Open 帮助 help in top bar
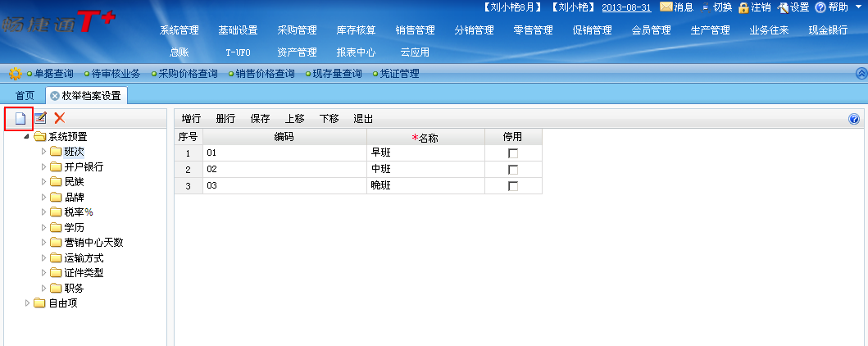Image resolution: width=868 pixels, height=346 pixels. 831,7
